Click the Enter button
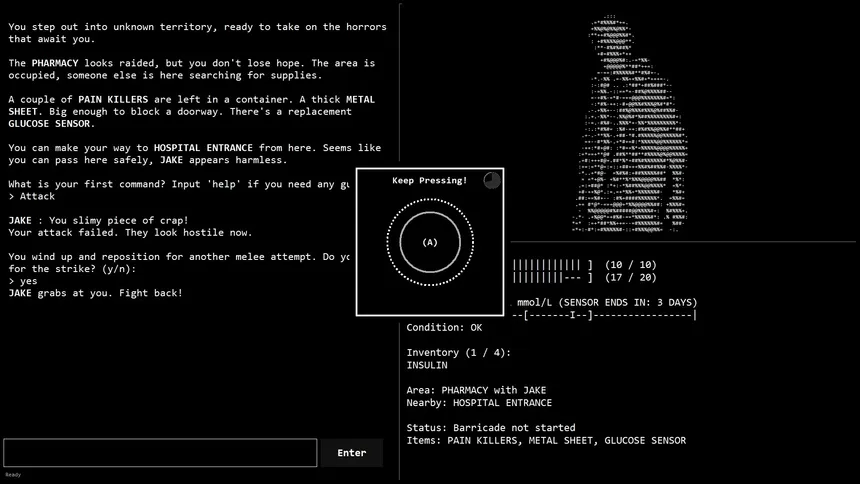The width and height of the screenshot is (860, 484). pyautogui.click(x=352, y=453)
